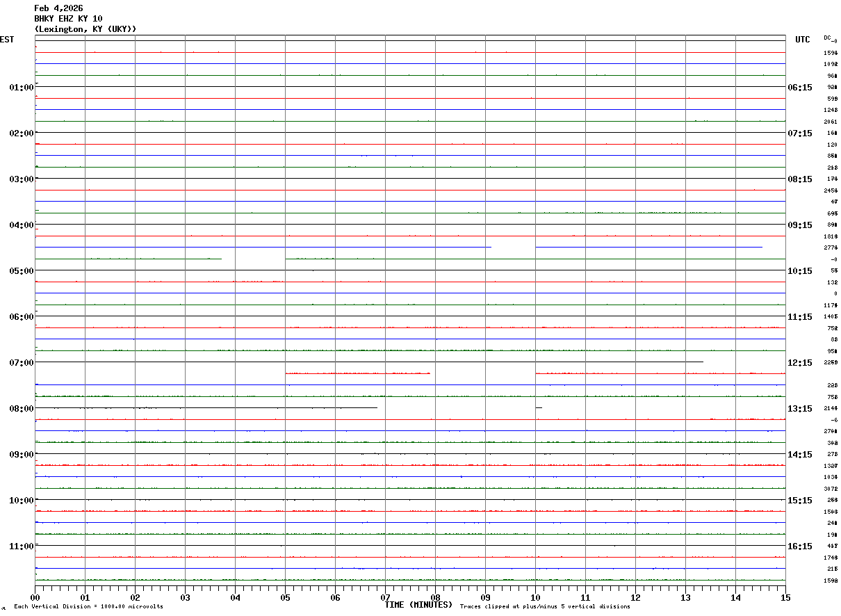This screenshot has width=841, height=616.
Task: Click the DC offset value '132'
Action: [832, 282]
